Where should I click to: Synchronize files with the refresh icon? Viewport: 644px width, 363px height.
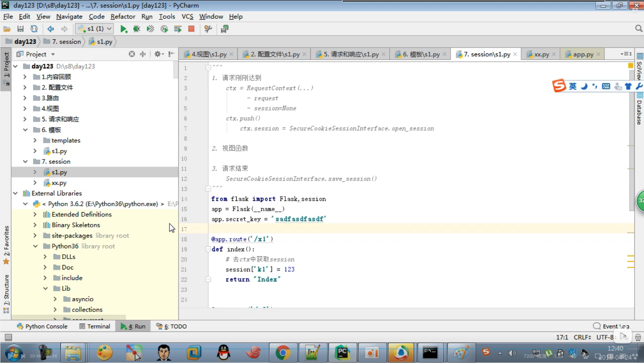pos(34,29)
